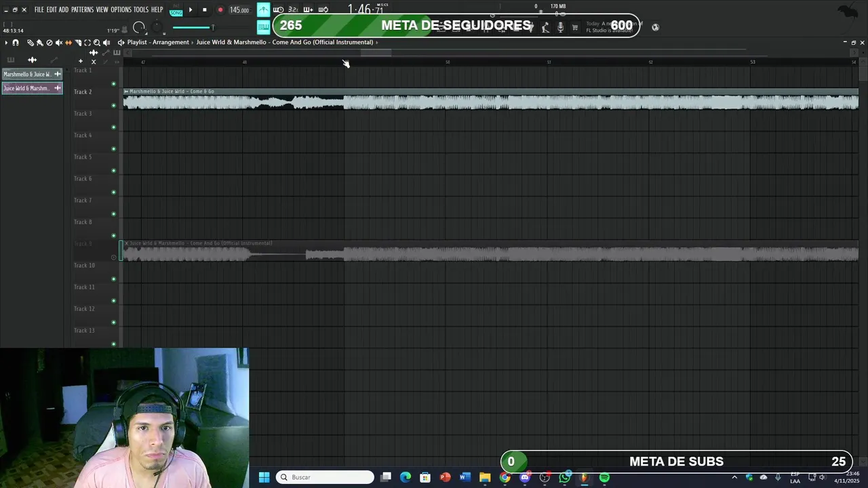
Task: Toggle the metronome button
Action: click(x=263, y=9)
